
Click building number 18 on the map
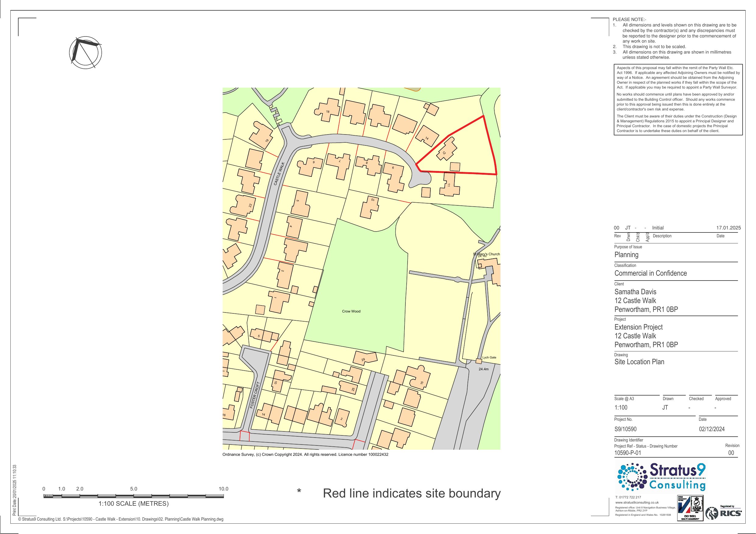(x=328, y=112)
